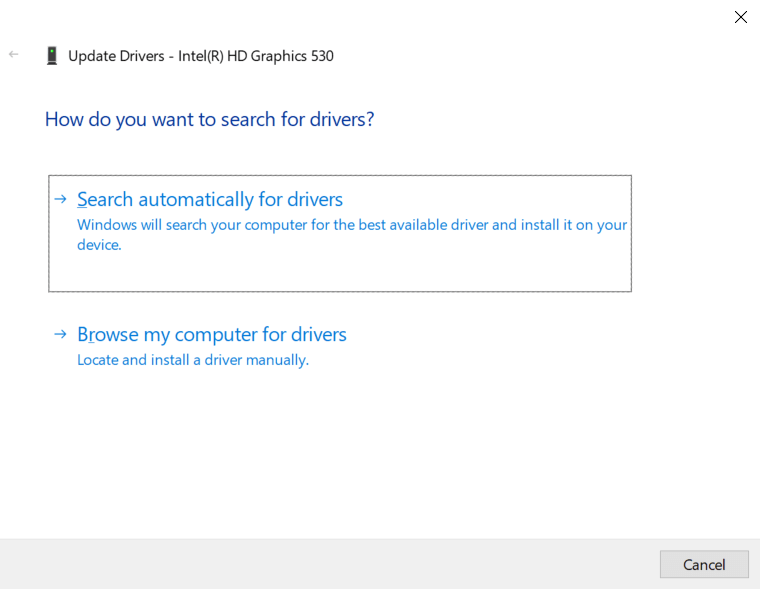Screen dimensions: 760x589
Task: Click the 'Windows will search your computer' description
Action: (352, 225)
